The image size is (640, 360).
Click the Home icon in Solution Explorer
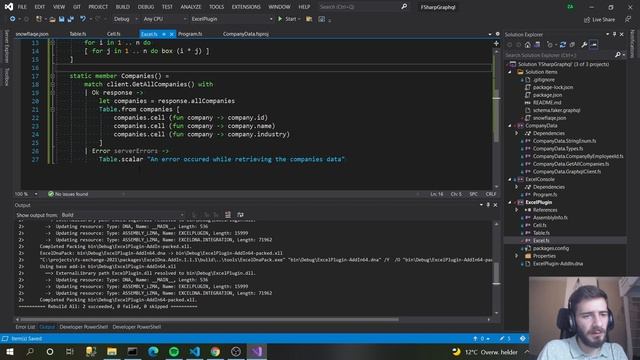(528, 45)
